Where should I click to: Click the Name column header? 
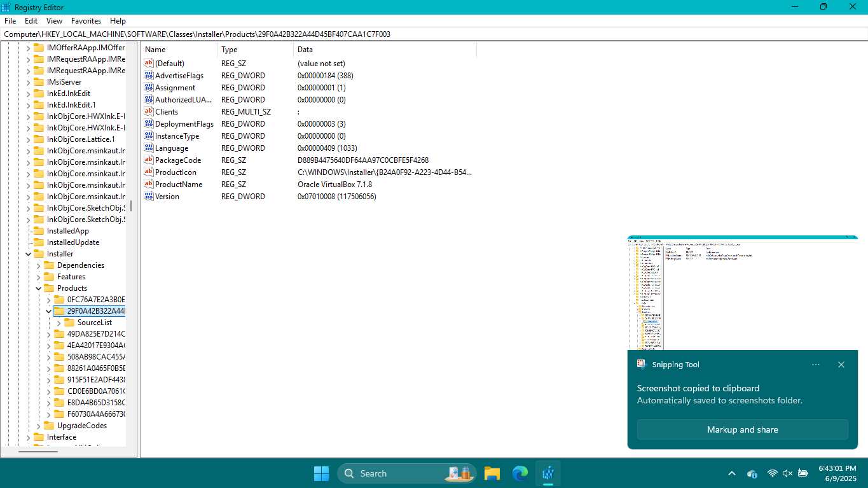[179, 50]
